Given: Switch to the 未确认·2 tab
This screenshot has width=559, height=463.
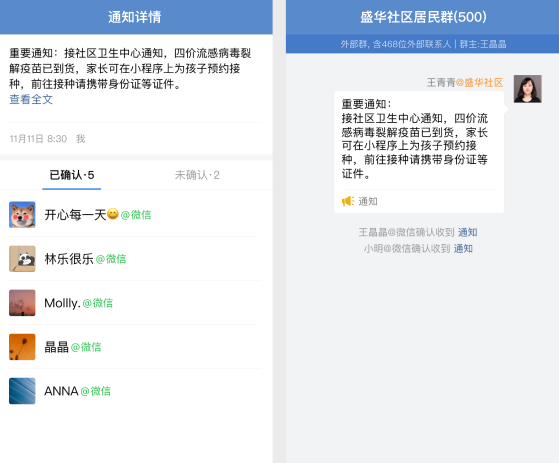Looking at the screenshot, I should [197, 175].
